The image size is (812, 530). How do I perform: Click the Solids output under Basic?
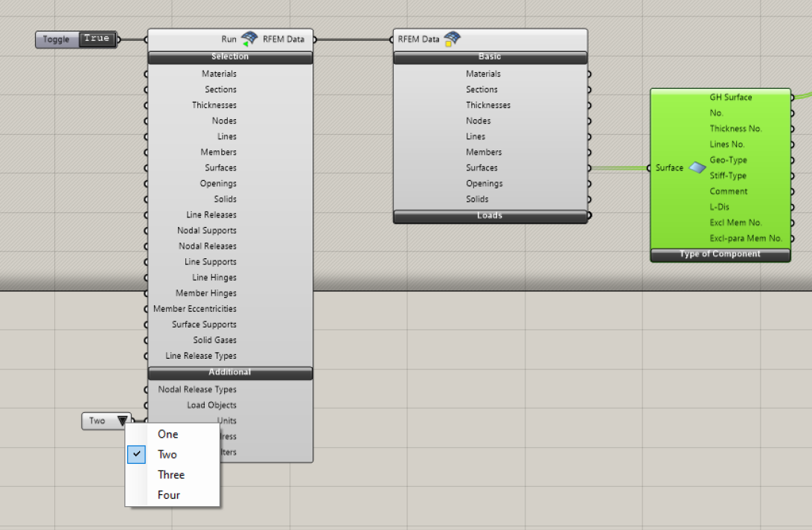(477, 199)
